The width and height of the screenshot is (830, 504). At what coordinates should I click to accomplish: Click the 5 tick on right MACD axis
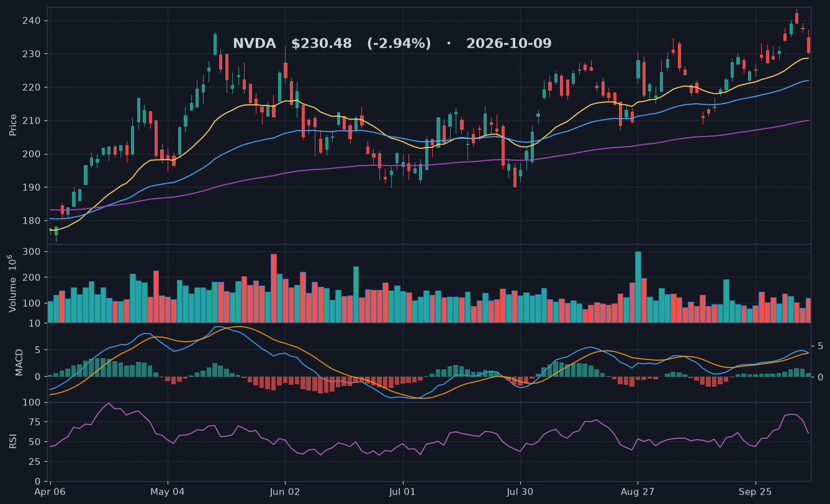[820, 346]
